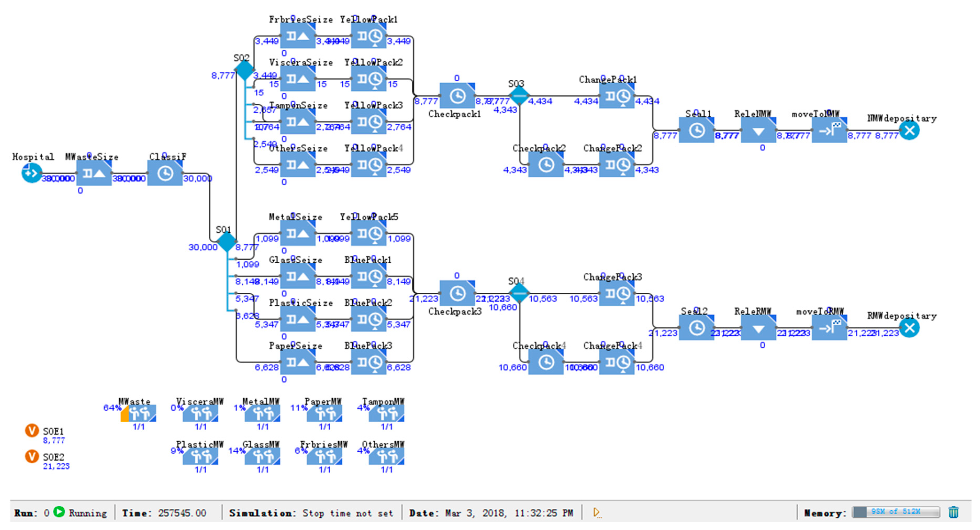Open the PaperMW resource pool

pos(325,413)
